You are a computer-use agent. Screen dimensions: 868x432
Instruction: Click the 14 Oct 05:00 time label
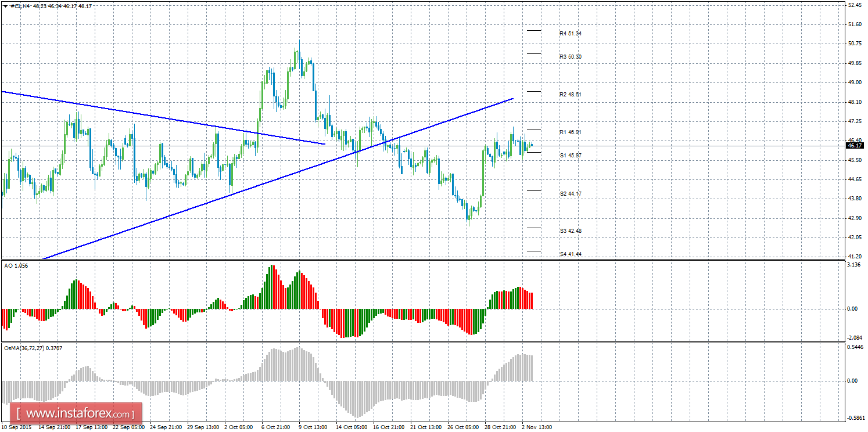tap(351, 427)
